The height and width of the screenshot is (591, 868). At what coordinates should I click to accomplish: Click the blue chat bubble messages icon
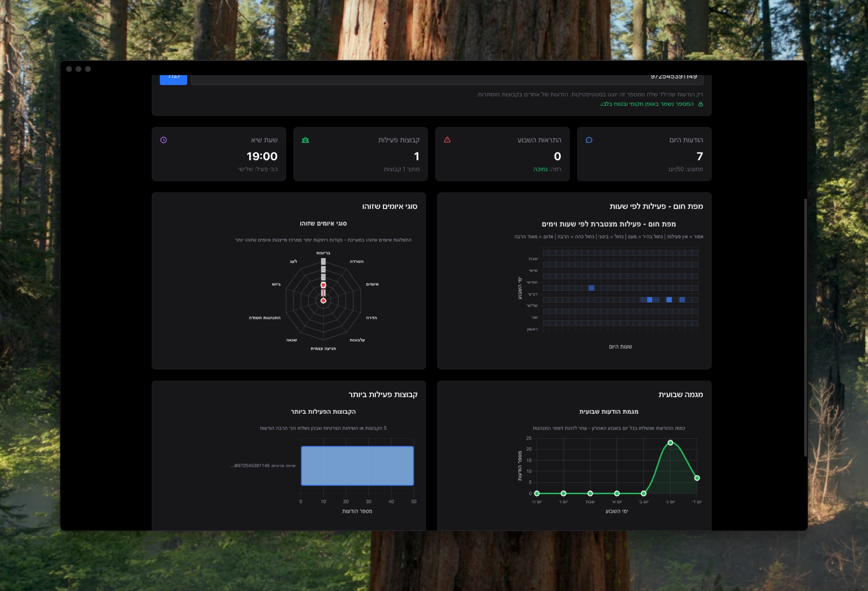click(x=589, y=140)
